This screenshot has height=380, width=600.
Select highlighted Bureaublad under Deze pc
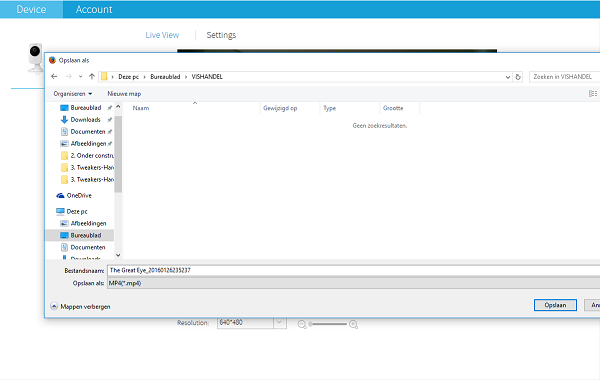click(x=80, y=235)
